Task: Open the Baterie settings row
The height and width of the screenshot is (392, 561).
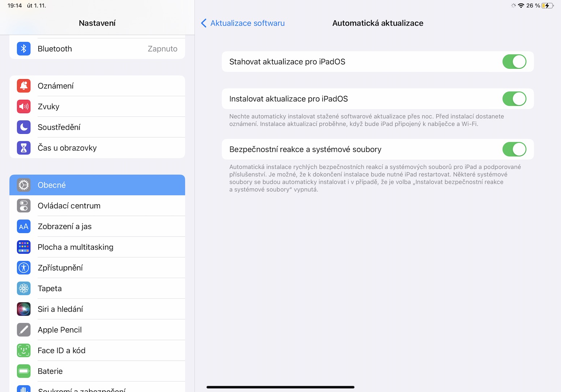Action: click(97, 371)
